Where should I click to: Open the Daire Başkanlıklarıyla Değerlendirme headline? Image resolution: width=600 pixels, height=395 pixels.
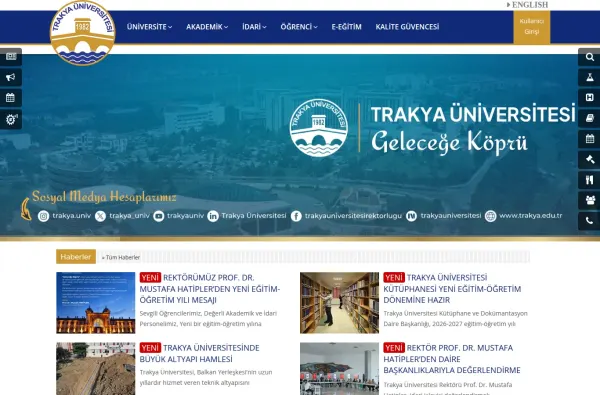[x=452, y=359]
